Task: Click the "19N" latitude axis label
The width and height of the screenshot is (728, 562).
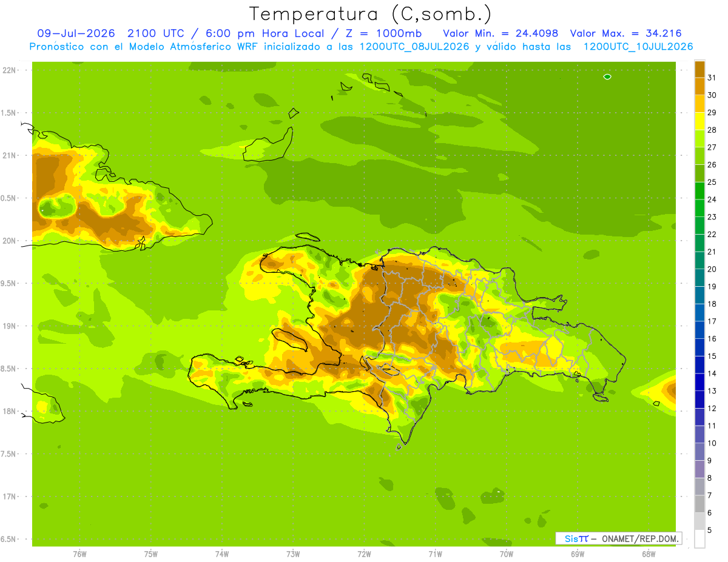Action: 8,326
